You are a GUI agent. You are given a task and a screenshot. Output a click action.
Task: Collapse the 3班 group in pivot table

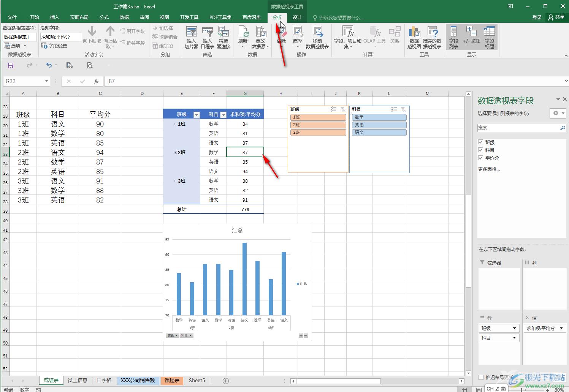click(176, 181)
